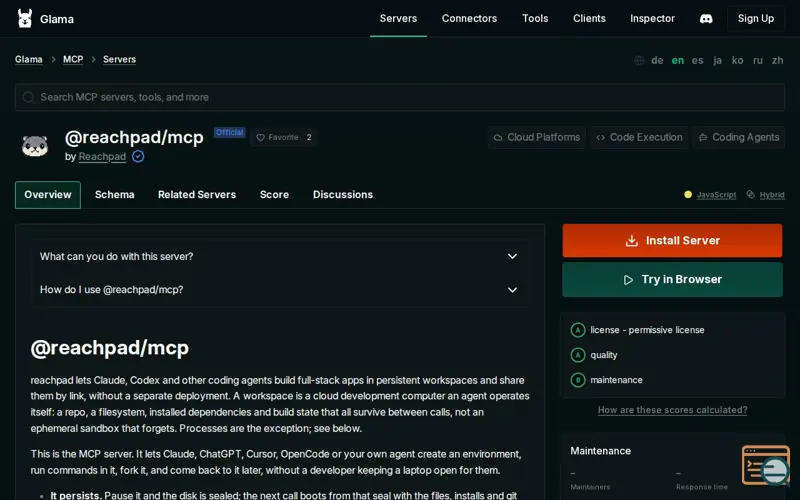Open the Tools nav item

click(x=535, y=18)
